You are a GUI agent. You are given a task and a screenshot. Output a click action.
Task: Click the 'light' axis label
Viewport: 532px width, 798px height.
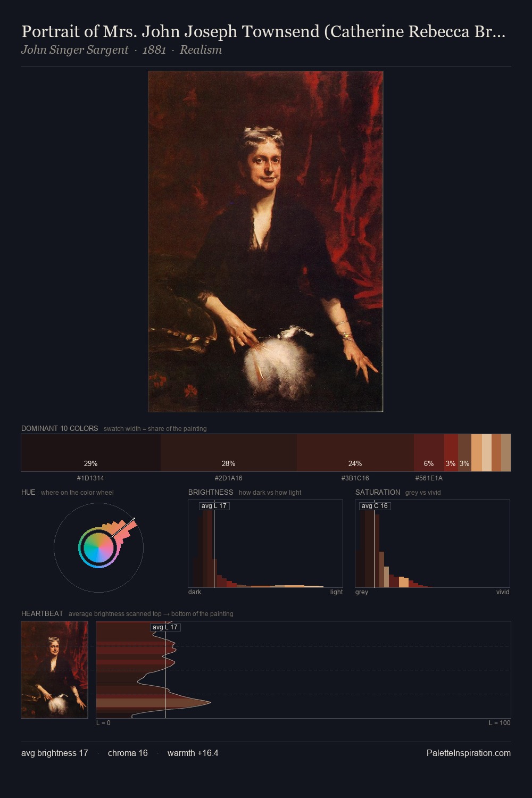(x=336, y=592)
